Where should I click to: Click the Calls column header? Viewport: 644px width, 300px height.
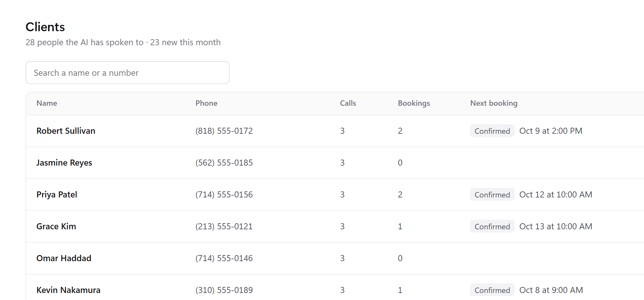click(x=348, y=103)
